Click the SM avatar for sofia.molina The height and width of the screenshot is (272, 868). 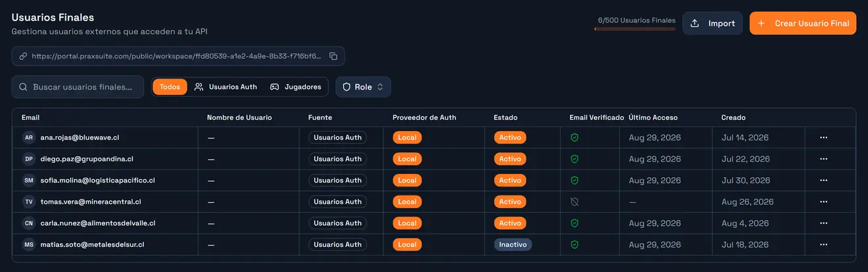(29, 180)
